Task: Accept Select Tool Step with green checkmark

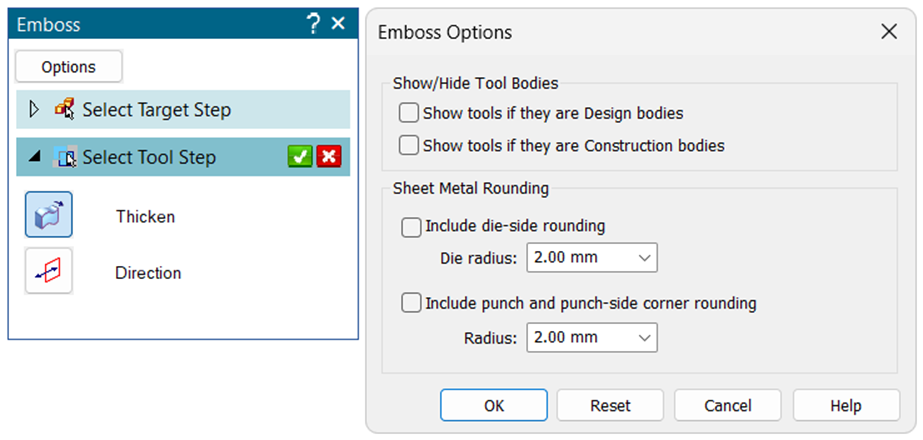Action: coord(300,157)
